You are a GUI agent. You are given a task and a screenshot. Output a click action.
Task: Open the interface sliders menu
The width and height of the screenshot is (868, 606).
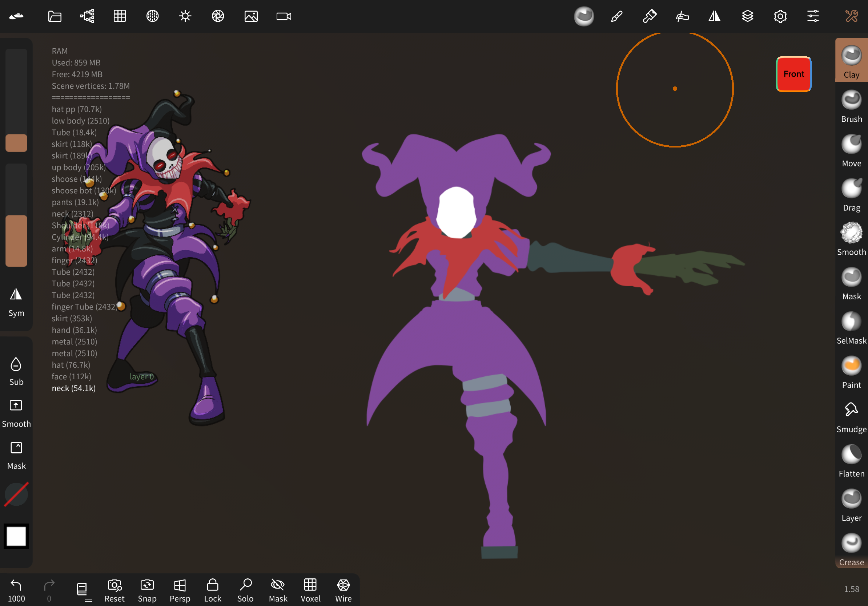coord(813,16)
